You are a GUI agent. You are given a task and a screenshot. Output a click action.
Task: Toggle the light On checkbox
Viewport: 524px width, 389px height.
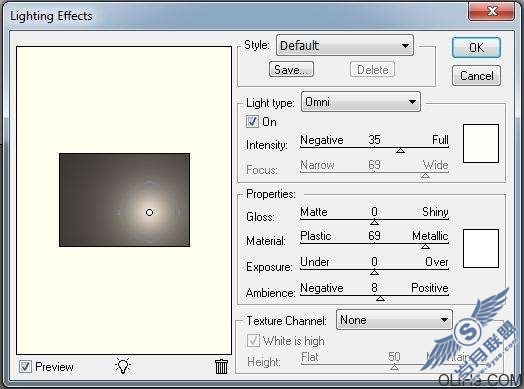[252, 122]
